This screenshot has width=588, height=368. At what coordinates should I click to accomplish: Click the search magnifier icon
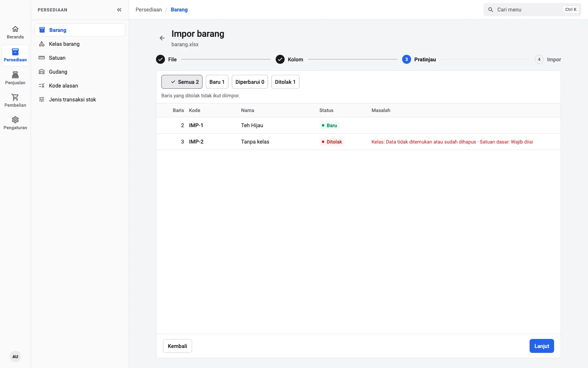coord(491,10)
